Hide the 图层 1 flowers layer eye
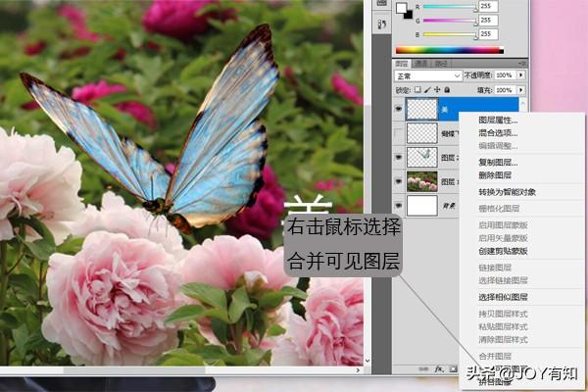 pyautogui.click(x=399, y=181)
